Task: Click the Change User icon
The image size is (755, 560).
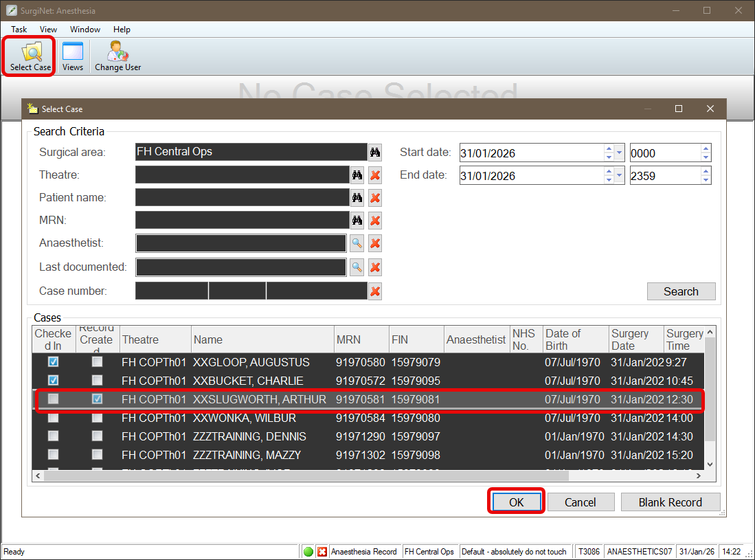Action: click(117, 56)
